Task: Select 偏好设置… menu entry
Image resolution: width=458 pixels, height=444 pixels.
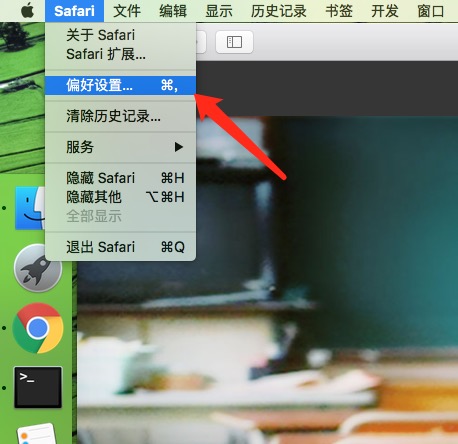Action: (x=120, y=85)
